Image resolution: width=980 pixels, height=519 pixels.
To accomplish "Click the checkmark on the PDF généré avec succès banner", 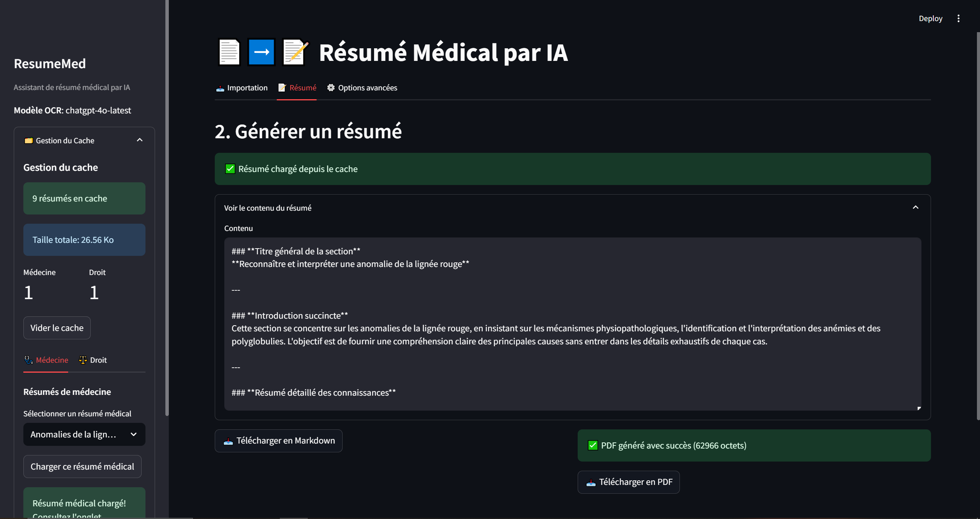I will (593, 445).
